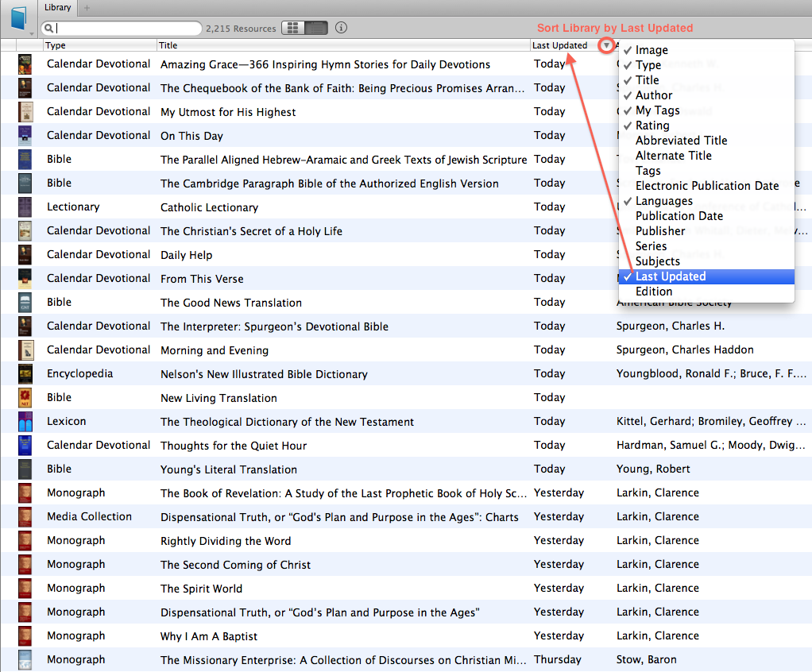The width and height of the screenshot is (812, 672).
Task: Select Daily Help title row
Action: pyautogui.click(x=187, y=255)
